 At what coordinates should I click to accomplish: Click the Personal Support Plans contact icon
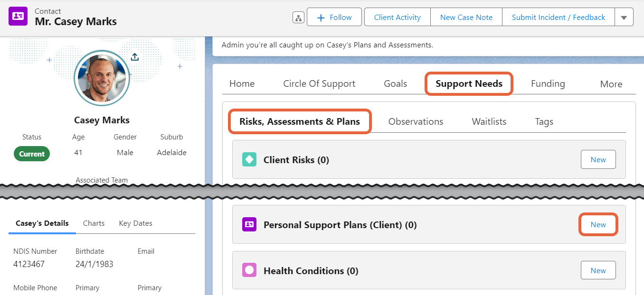(x=249, y=224)
